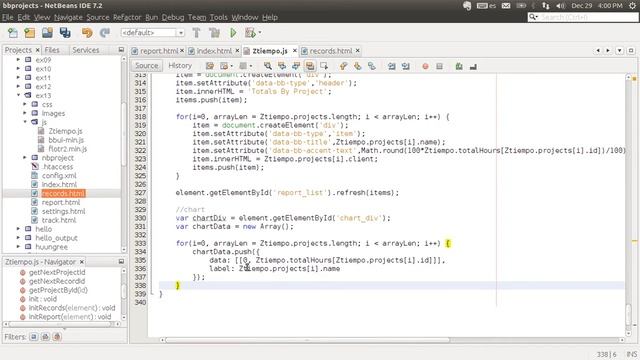Click the mail indicator in top panel
The image size is (640, 360).
[x=506, y=6]
